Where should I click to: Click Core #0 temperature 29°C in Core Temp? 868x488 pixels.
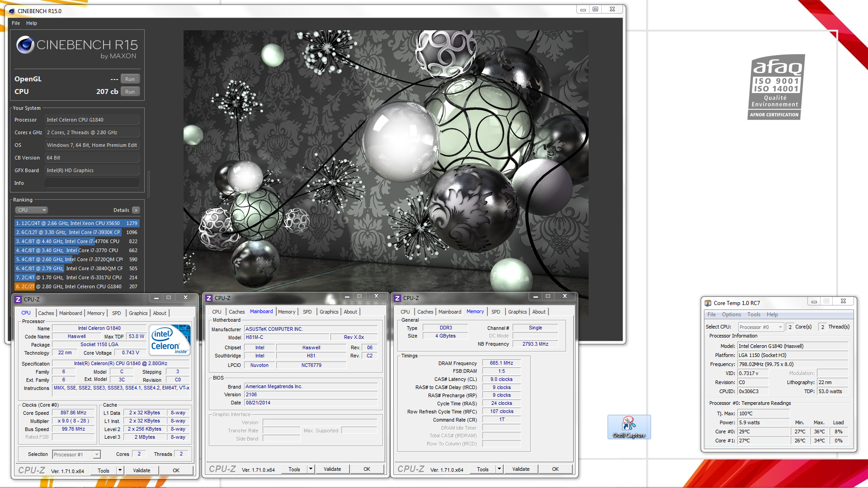[x=764, y=432]
